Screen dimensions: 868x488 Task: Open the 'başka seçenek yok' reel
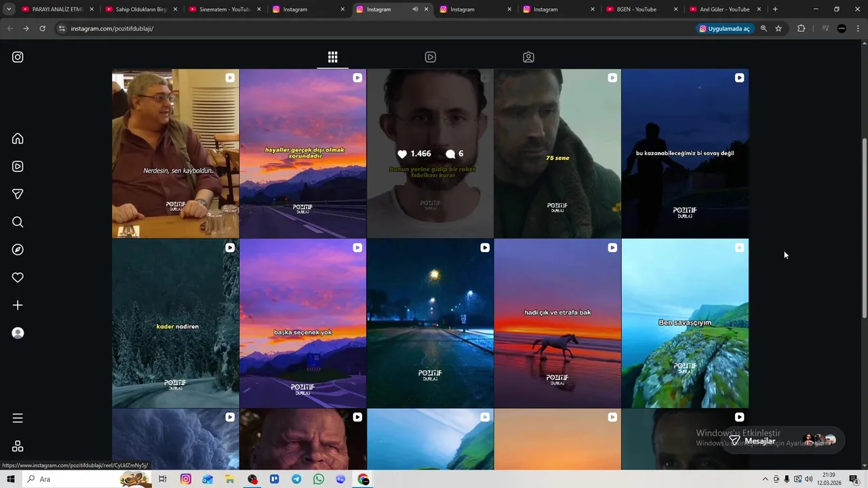pos(302,323)
